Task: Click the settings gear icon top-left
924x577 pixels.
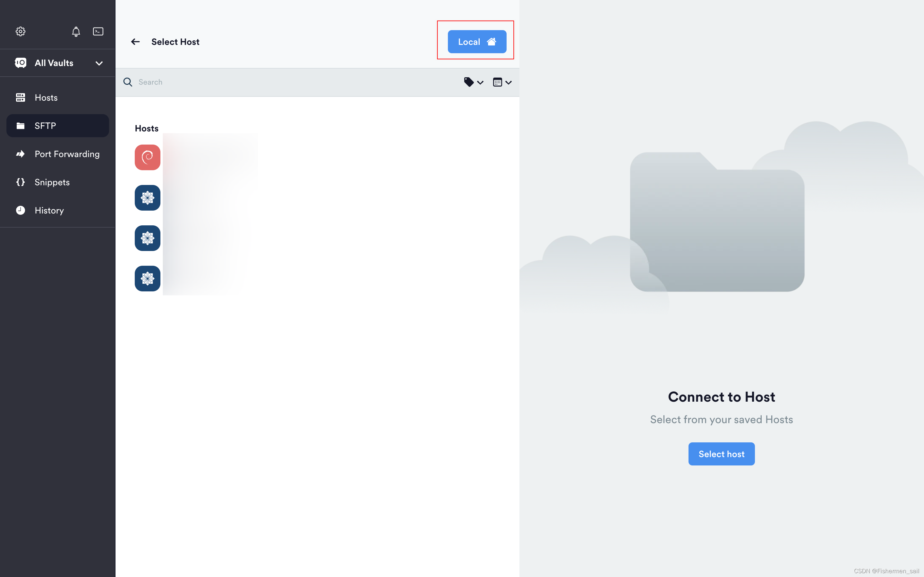Action: point(20,30)
